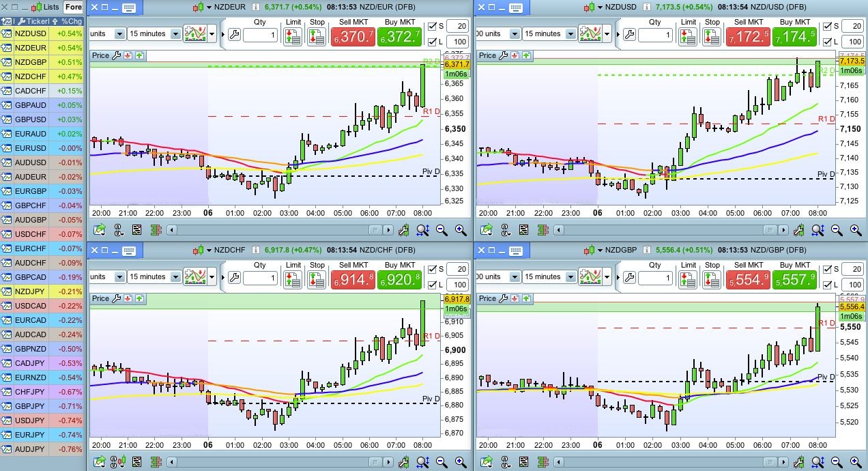This screenshot has width=868, height=471.
Task: Open NZDGBP order settings wrench beside Qty
Action: 629,277
